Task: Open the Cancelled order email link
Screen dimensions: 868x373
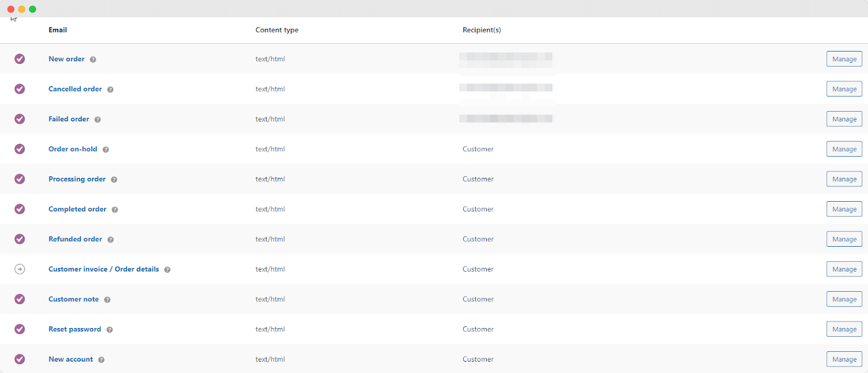Action: click(75, 89)
